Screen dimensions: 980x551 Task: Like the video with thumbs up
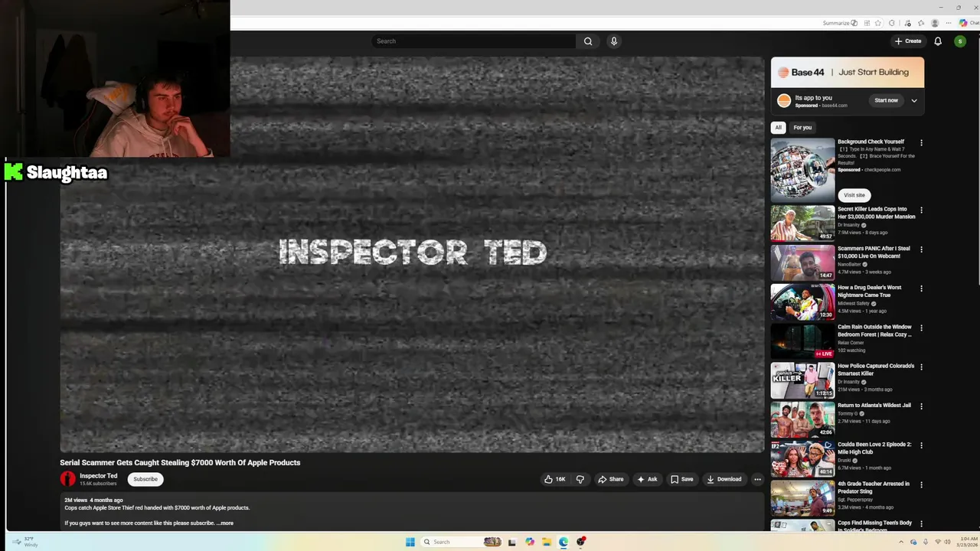[x=554, y=479]
